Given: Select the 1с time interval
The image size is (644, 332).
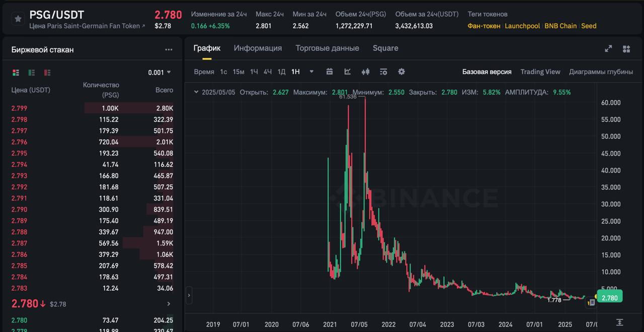Looking at the screenshot, I should tap(223, 72).
